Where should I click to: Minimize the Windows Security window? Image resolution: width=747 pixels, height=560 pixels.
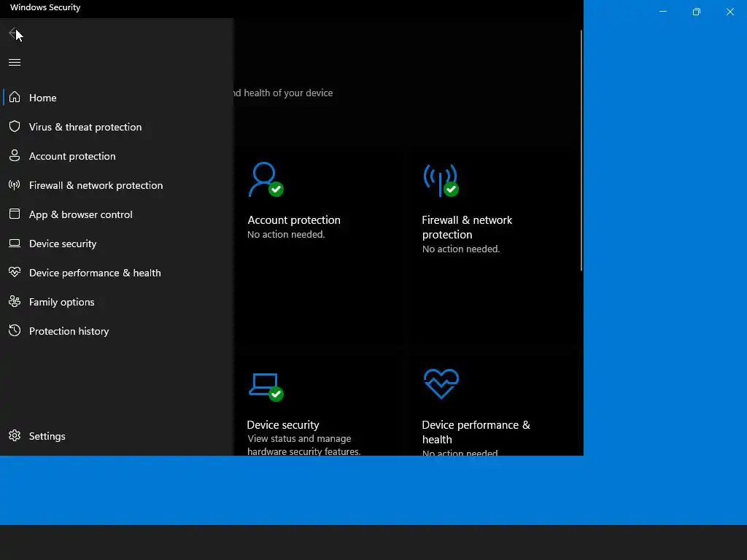(x=662, y=12)
